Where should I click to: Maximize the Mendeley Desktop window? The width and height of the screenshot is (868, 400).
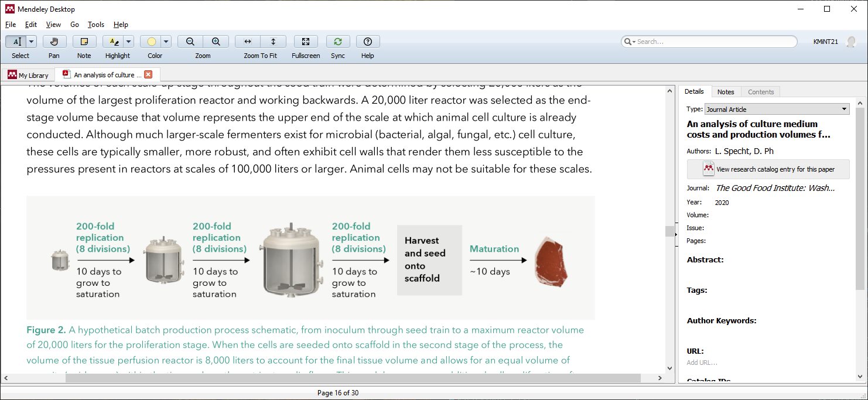[x=827, y=9]
